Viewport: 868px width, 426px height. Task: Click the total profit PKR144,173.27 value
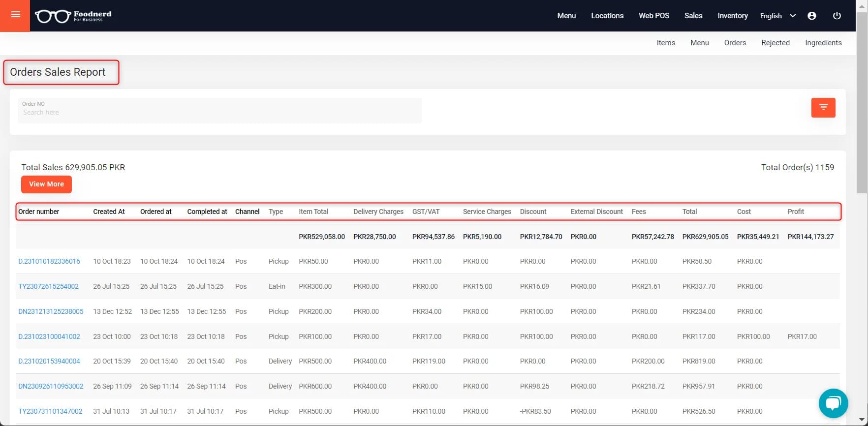[810, 237]
